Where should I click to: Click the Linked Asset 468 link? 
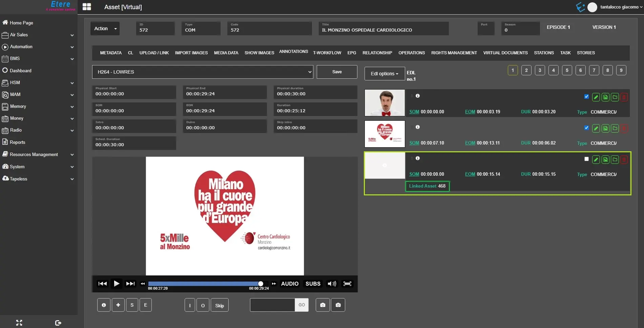coord(427,186)
